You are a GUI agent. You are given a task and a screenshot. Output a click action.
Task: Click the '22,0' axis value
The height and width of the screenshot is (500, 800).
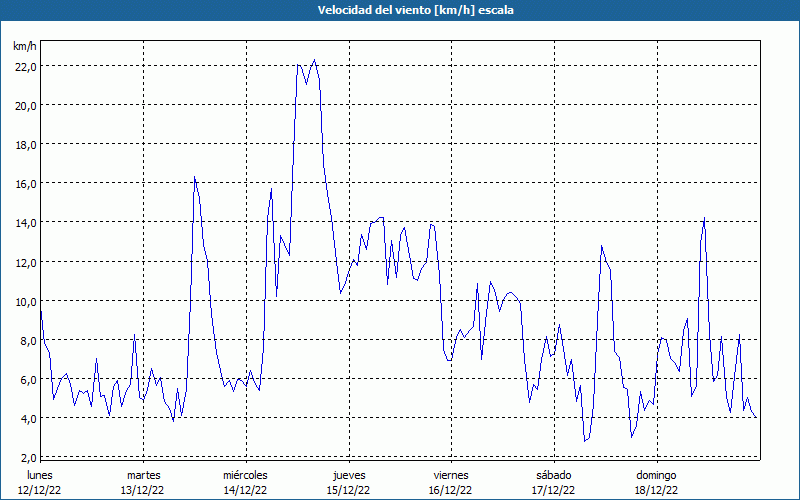tap(25, 66)
